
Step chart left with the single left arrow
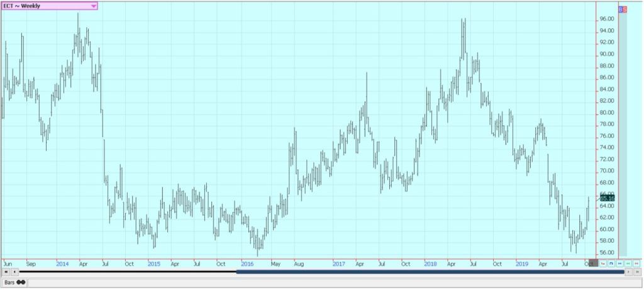tap(14, 272)
